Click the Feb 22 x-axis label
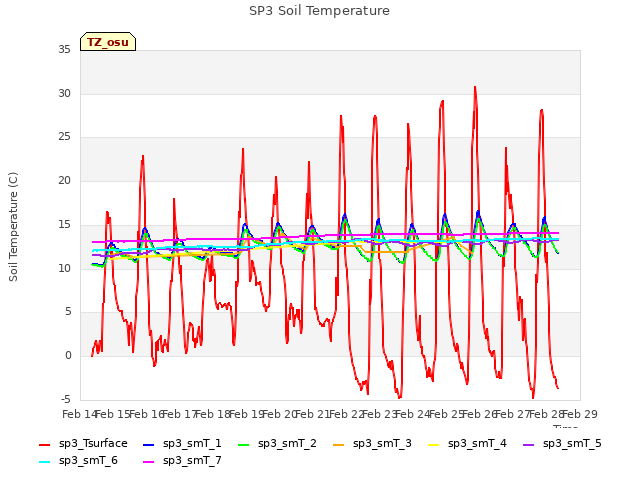 coord(346,414)
